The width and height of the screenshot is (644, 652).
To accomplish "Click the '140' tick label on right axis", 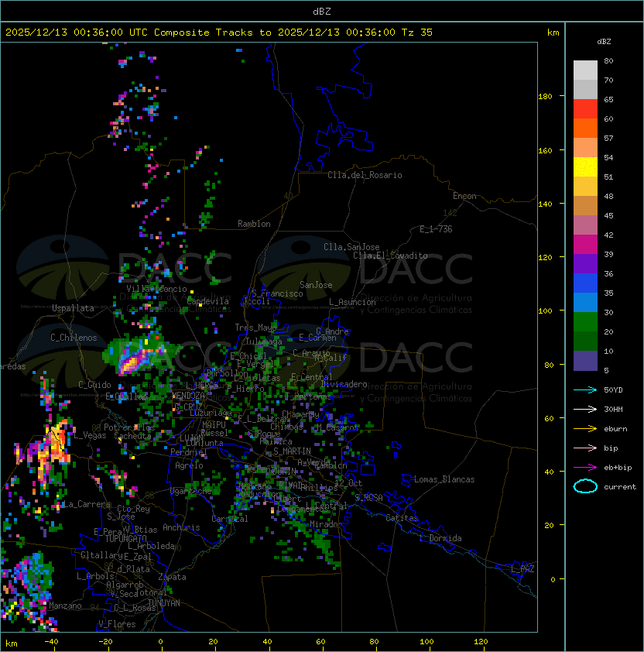I will (545, 204).
